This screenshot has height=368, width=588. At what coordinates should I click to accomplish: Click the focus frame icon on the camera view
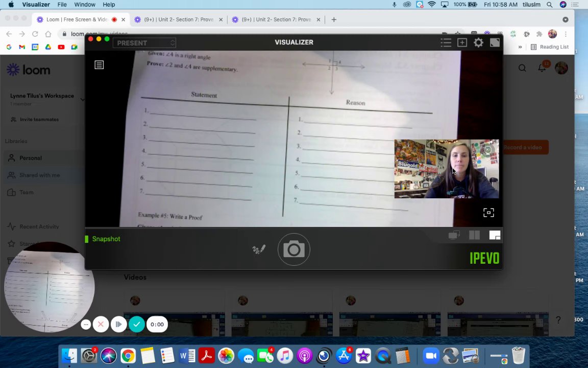[488, 213]
